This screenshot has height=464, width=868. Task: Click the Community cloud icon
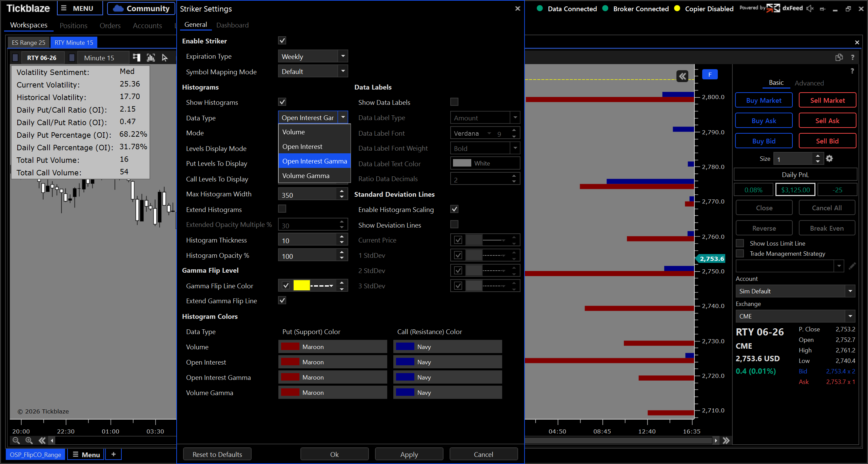118,8
